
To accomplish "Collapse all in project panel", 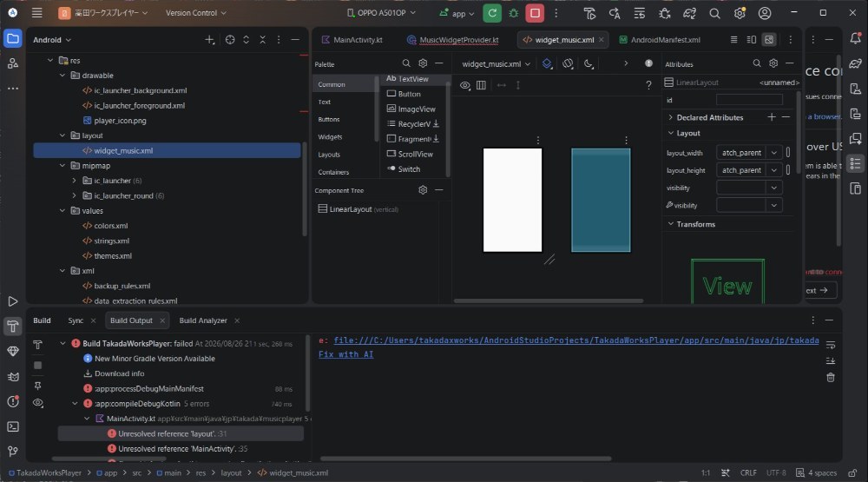I will tap(262, 40).
